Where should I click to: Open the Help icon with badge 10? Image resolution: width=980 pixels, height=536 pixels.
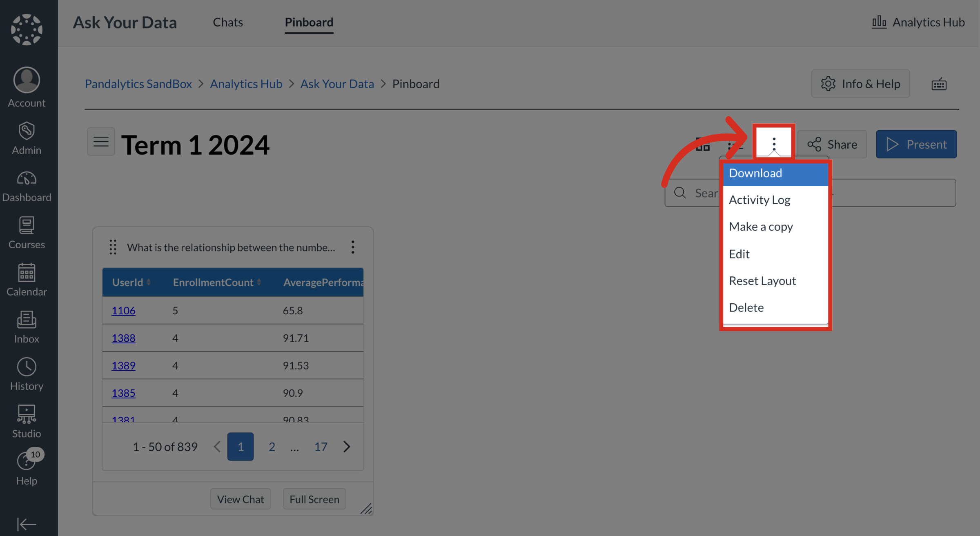coord(27,462)
